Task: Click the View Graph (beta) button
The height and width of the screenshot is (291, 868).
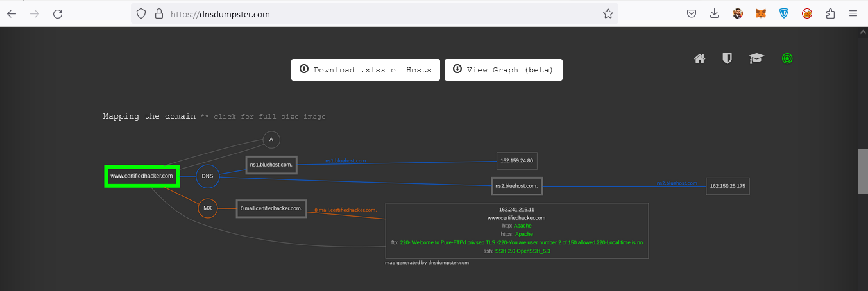Action: [x=503, y=70]
